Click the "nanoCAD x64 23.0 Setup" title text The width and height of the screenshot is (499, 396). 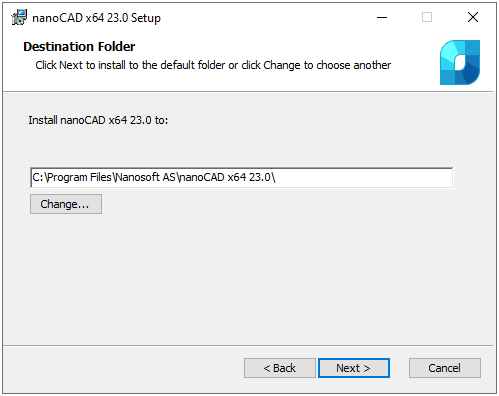pyautogui.click(x=96, y=18)
